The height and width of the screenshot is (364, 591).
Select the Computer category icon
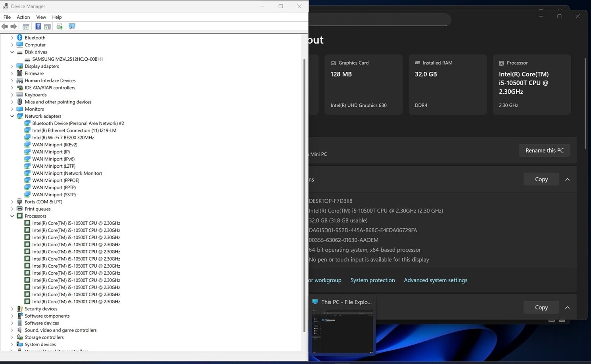click(x=20, y=45)
